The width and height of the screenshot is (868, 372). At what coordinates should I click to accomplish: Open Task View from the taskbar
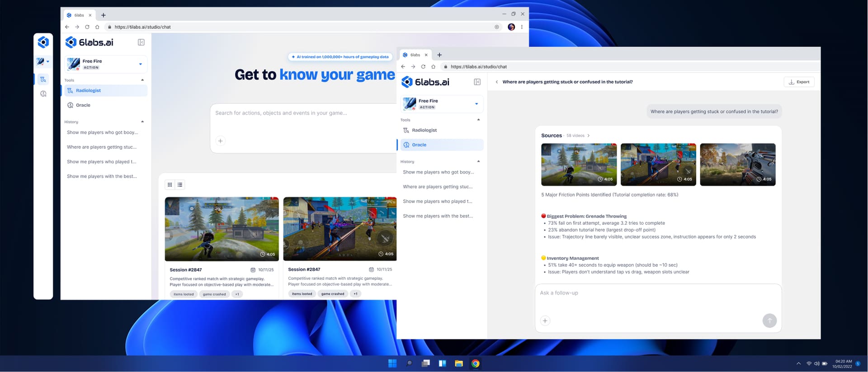pos(425,363)
